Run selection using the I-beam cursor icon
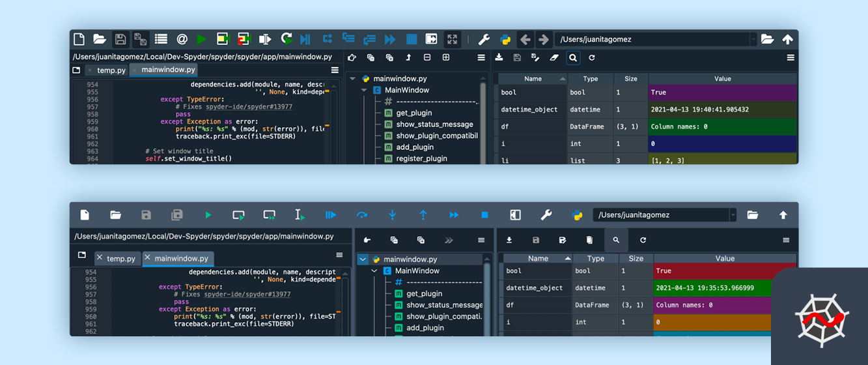 coord(299,215)
